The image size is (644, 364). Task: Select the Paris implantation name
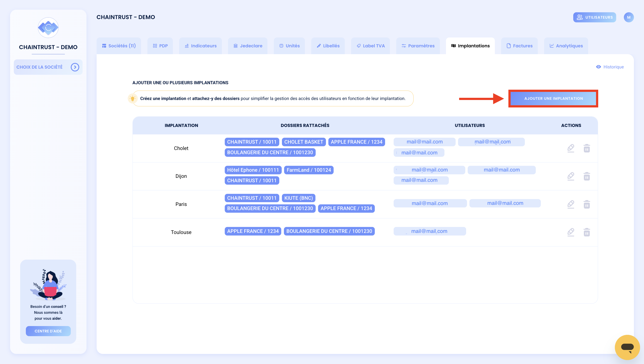point(181,204)
